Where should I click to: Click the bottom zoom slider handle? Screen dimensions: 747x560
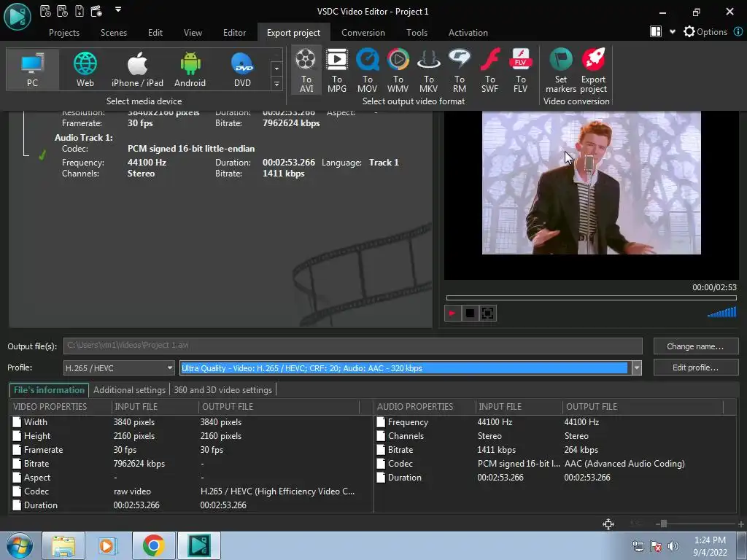(x=663, y=524)
